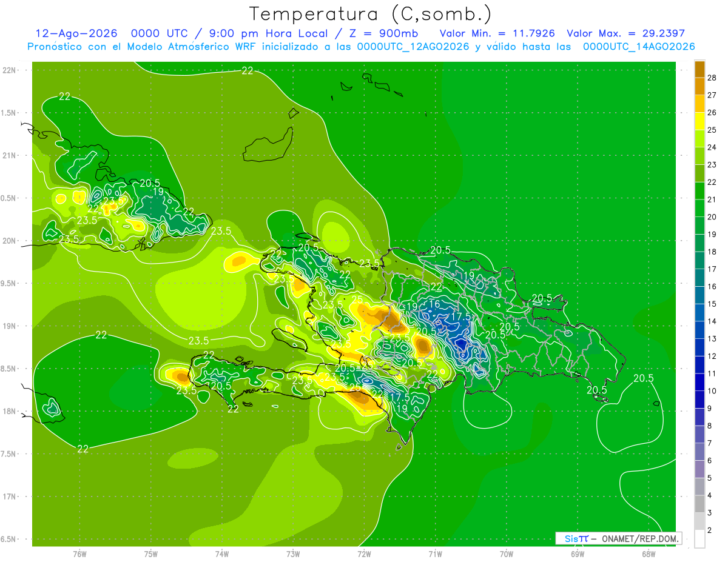Click the clipped "6.5N" latitude label
This screenshot has height=562, width=728.
tap(8, 539)
